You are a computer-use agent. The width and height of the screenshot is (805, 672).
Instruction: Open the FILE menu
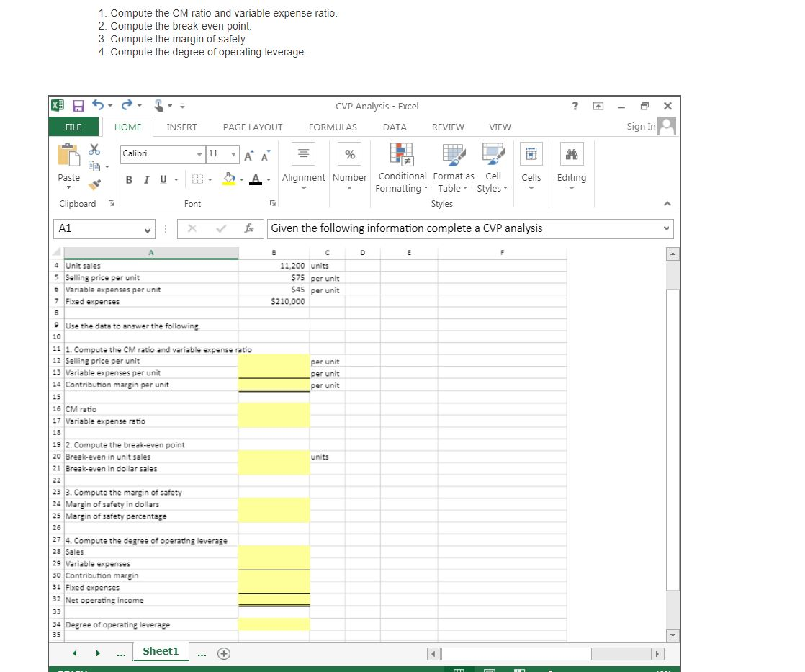[x=73, y=127]
